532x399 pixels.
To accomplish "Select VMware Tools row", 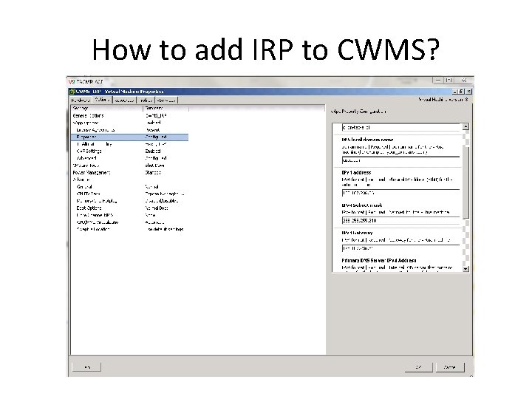I will [x=129, y=166].
